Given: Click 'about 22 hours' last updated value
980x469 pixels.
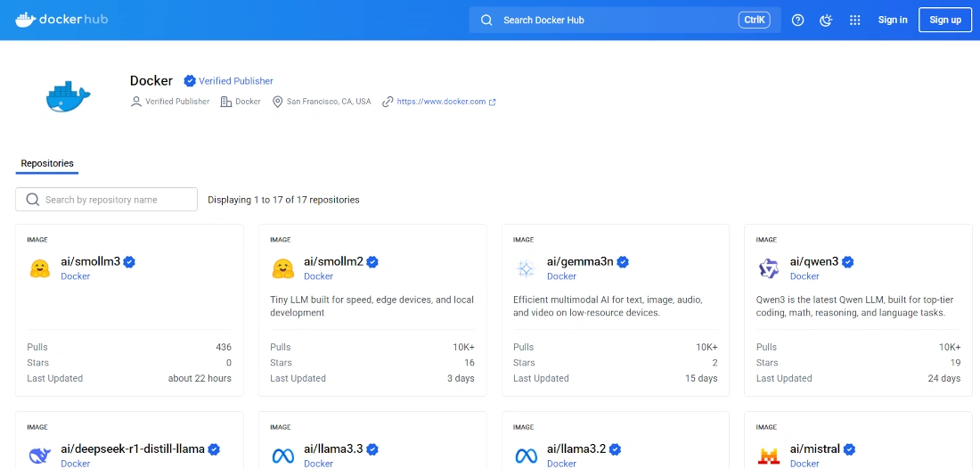Looking at the screenshot, I should 200,378.
